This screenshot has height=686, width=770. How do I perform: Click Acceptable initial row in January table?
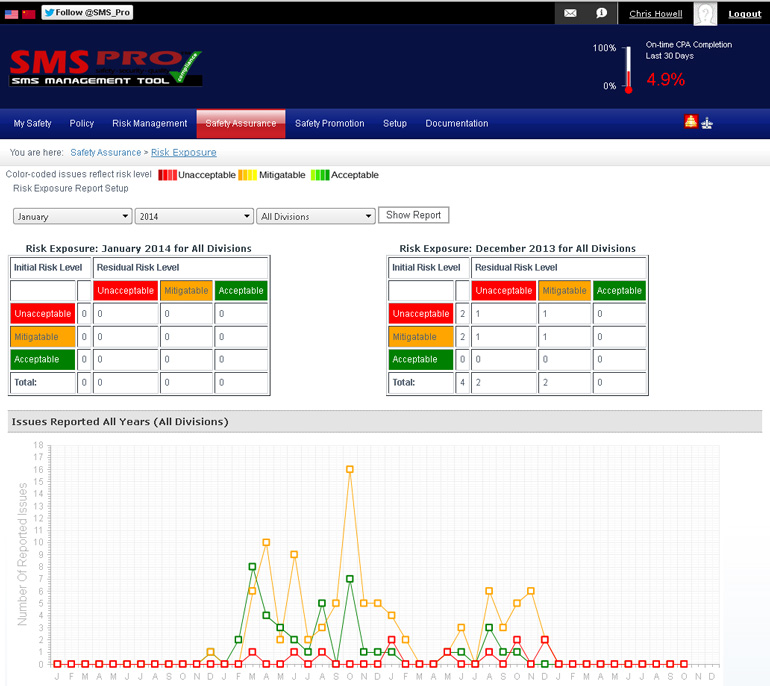point(43,359)
